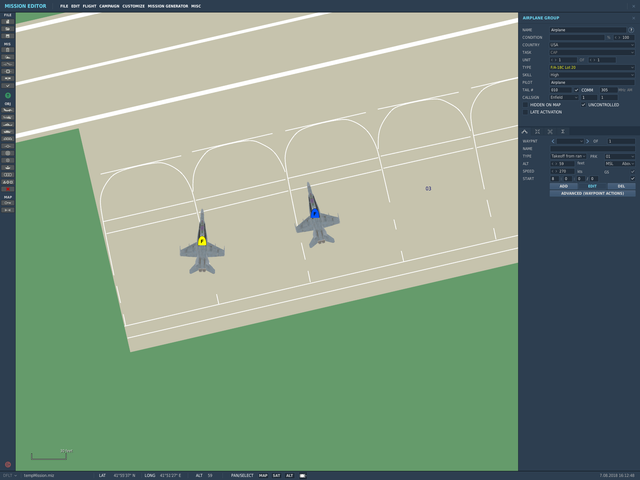
Task: Click the red exit circle at bottom left
Action: (x=8, y=464)
